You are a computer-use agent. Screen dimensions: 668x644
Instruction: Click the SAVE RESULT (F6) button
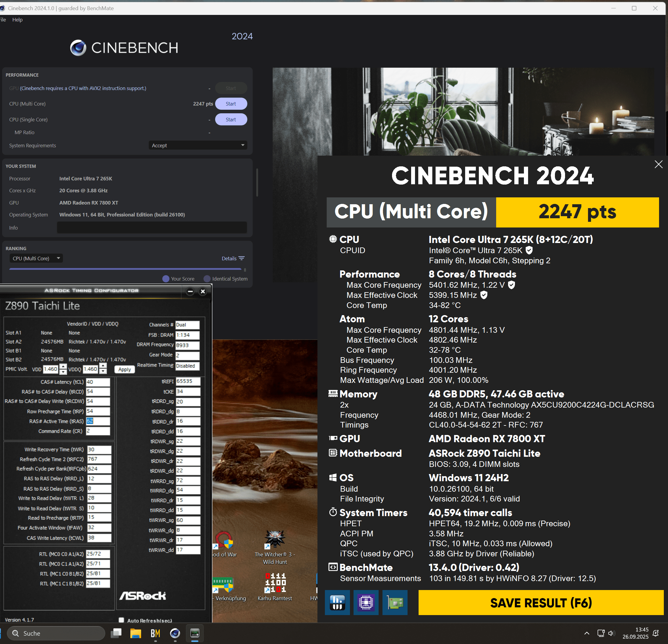click(541, 603)
